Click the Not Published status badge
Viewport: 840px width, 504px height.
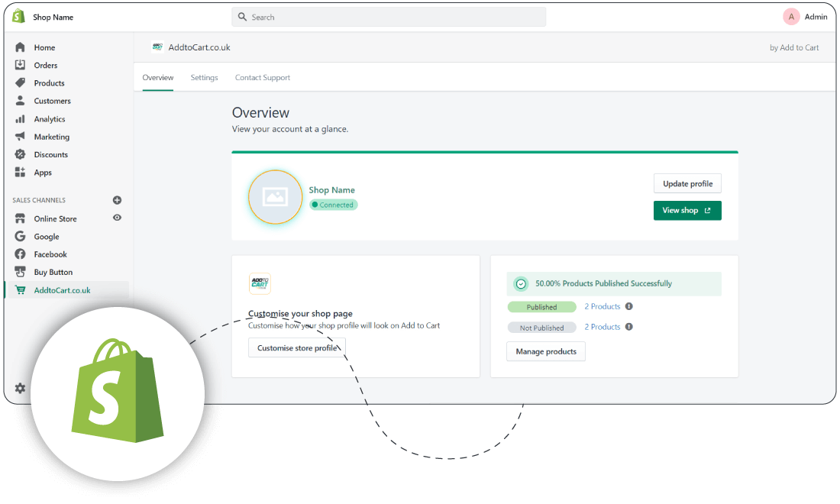(541, 328)
